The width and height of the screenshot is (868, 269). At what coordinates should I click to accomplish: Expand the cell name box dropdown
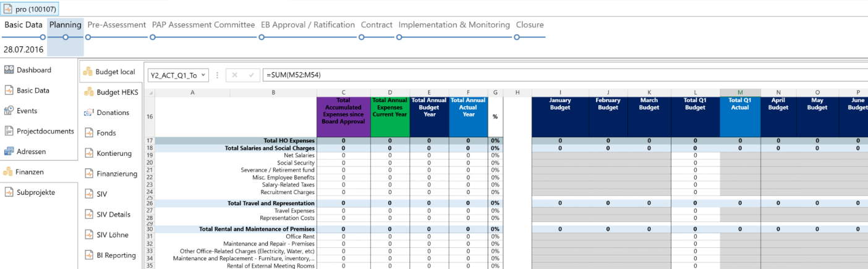pyautogui.click(x=202, y=75)
